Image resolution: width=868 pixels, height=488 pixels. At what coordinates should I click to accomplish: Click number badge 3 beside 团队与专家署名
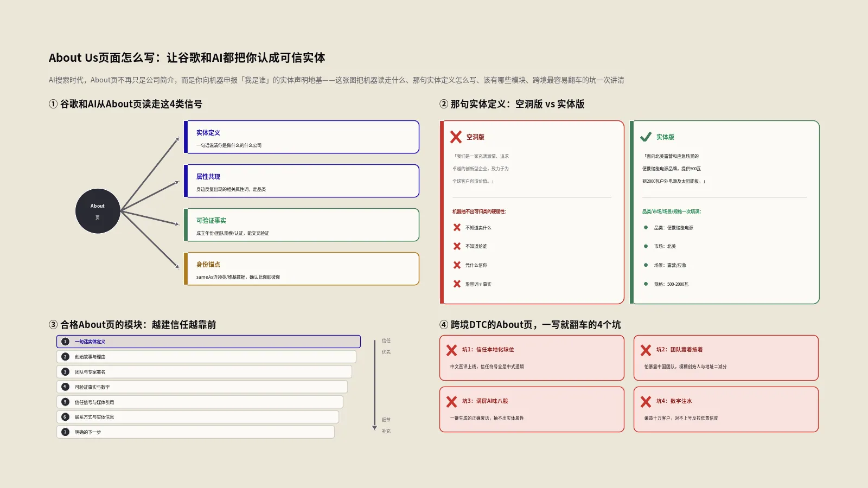(x=65, y=372)
